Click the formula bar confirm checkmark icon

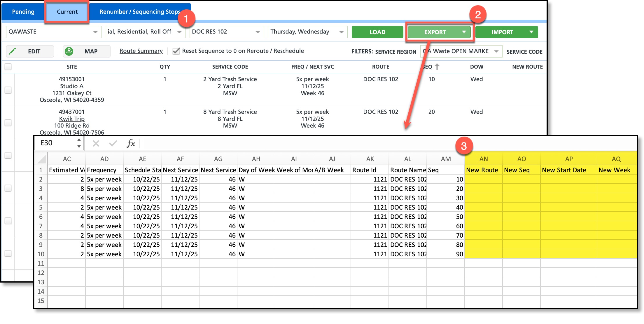(113, 143)
